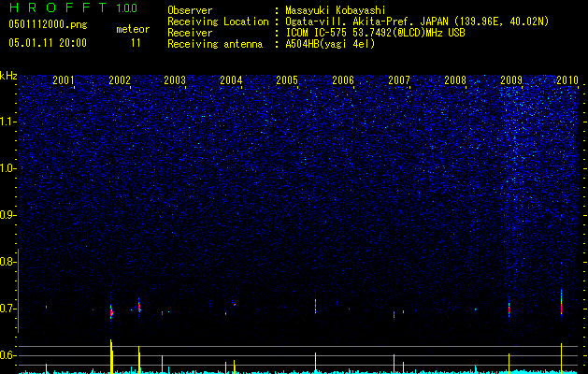
Task: Click the 0.8 kHz frequency label
Action: point(7,262)
